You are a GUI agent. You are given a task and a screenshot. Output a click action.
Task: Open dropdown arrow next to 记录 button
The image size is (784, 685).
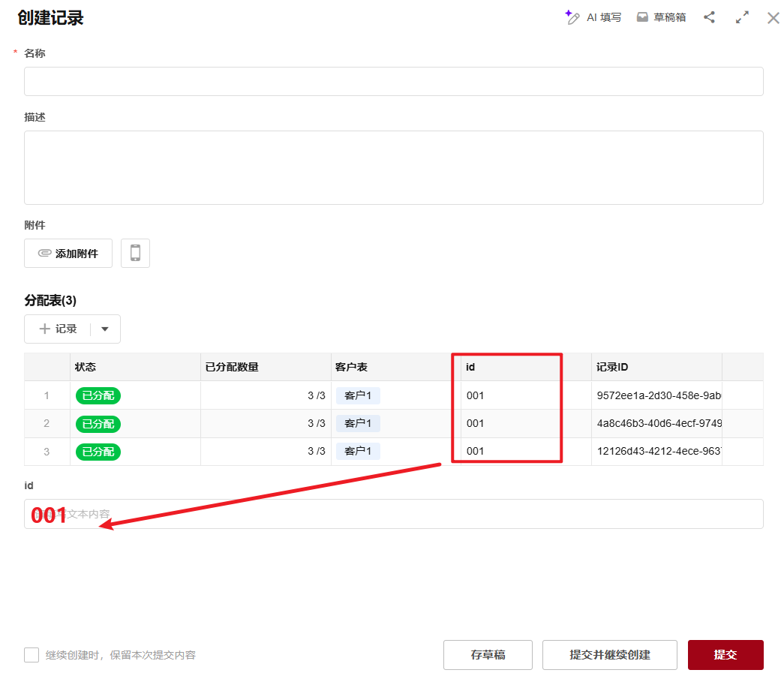tap(105, 329)
